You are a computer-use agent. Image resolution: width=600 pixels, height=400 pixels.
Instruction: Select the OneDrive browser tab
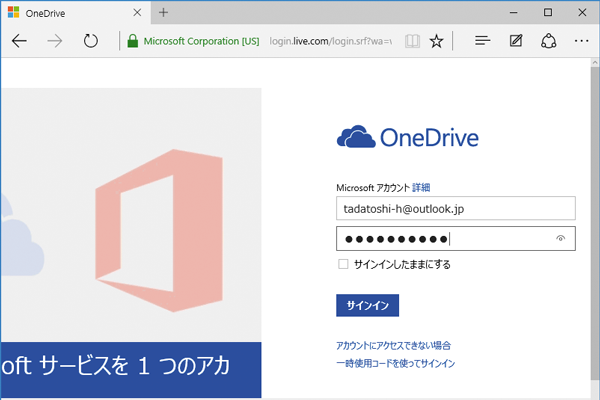point(76,13)
